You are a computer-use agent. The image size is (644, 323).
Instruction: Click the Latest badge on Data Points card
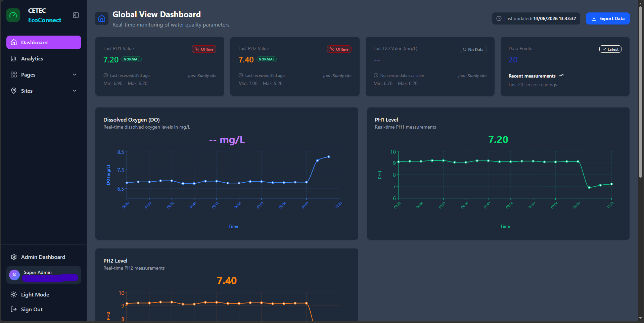610,49
